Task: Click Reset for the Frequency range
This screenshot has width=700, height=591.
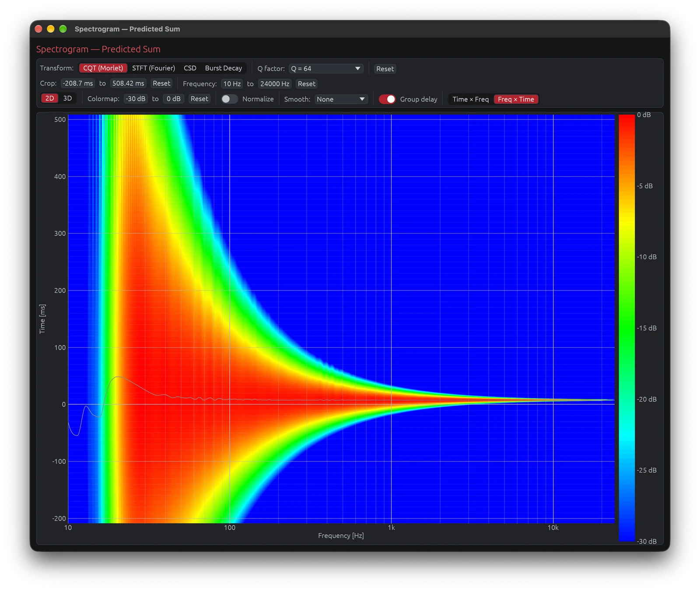Action: tap(307, 84)
